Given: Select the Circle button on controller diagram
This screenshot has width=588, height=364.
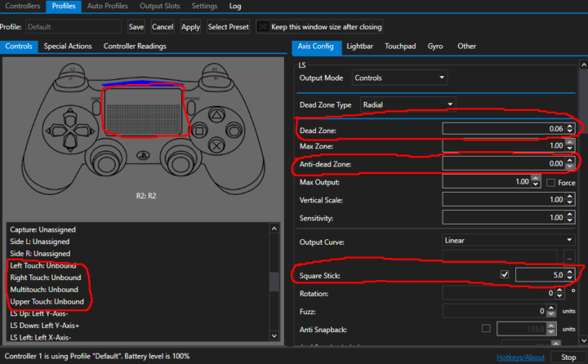Looking at the screenshot, I should click(x=234, y=131).
